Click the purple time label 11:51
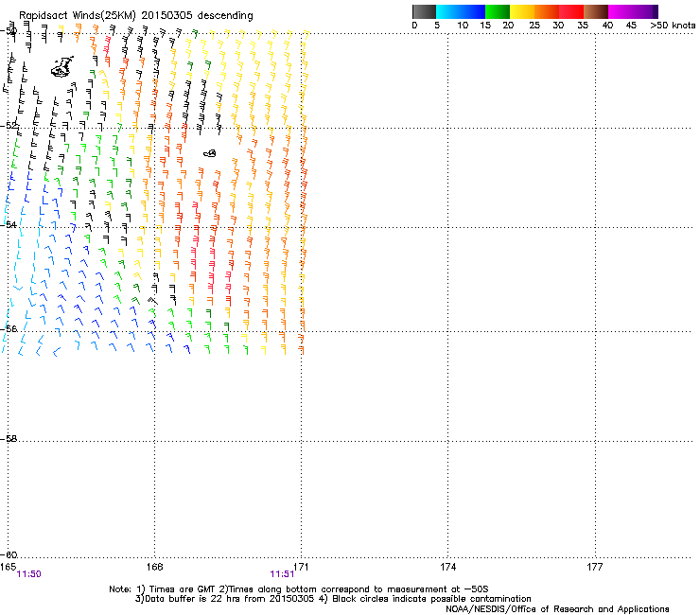This screenshot has height=615, width=700. click(x=282, y=574)
